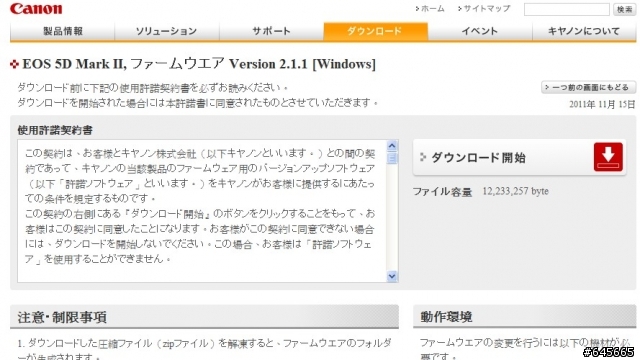640x360 pixels.
Task: Click the Canon logo
Action: click(x=36, y=9)
